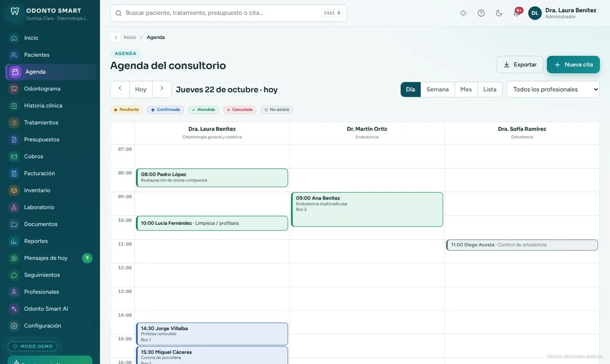The height and width of the screenshot is (364, 610).
Task: Open the notifications bell icon
Action: [517, 13]
